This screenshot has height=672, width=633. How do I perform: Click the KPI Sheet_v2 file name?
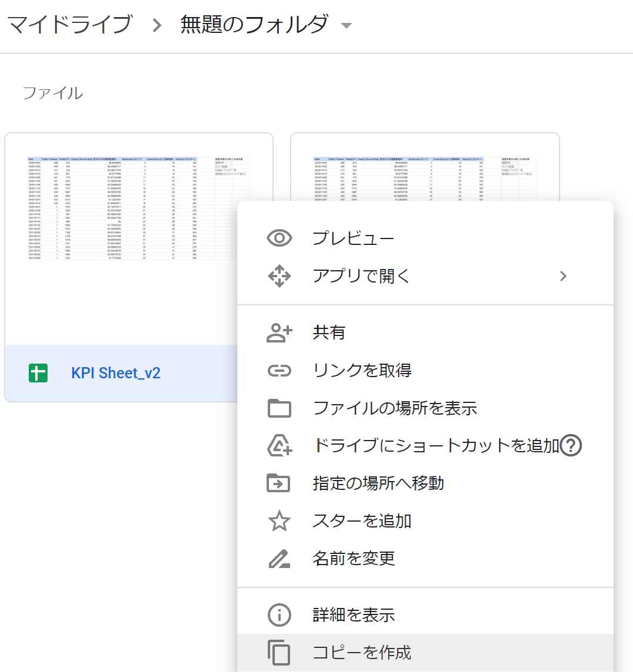(116, 373)
